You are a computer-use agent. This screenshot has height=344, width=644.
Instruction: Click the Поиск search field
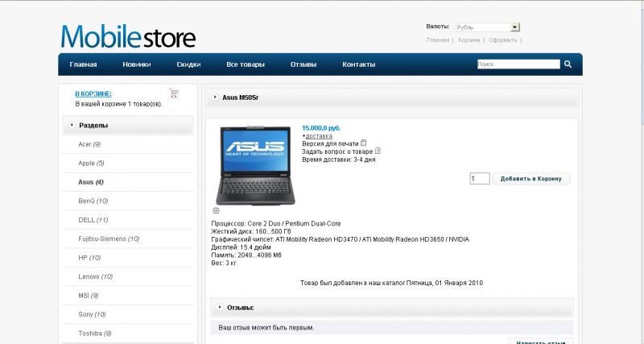pos(518,64)
